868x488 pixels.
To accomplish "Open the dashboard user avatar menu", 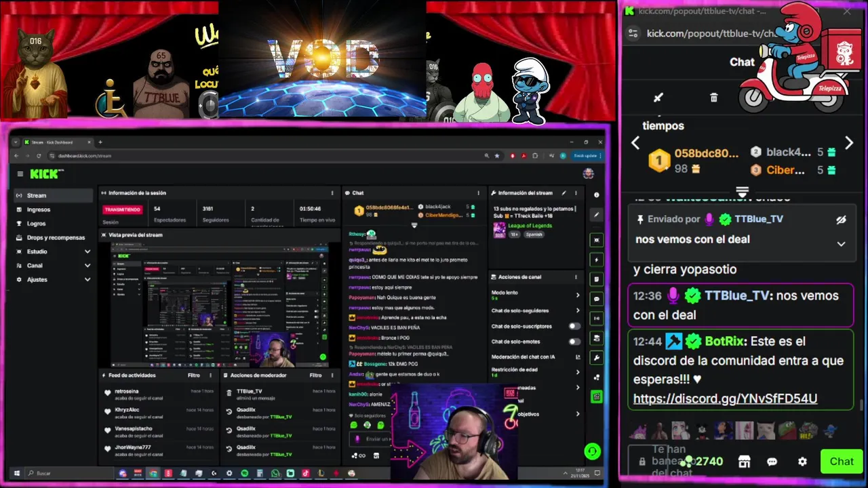I will (589, 174).
